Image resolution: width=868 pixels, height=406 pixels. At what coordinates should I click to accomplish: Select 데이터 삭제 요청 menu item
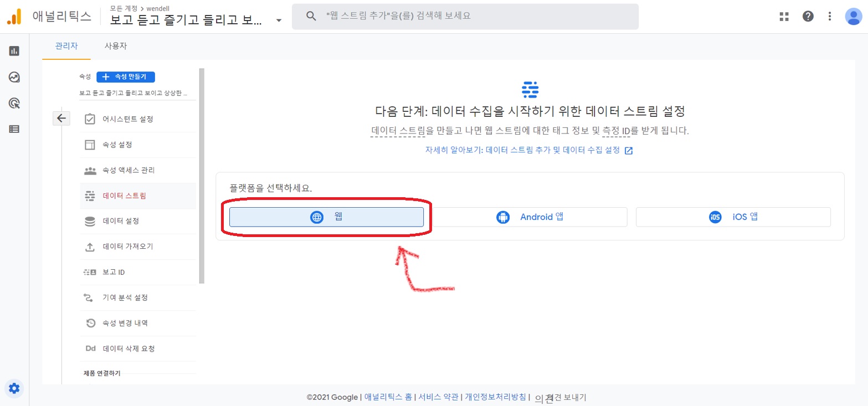click(138, 348)
